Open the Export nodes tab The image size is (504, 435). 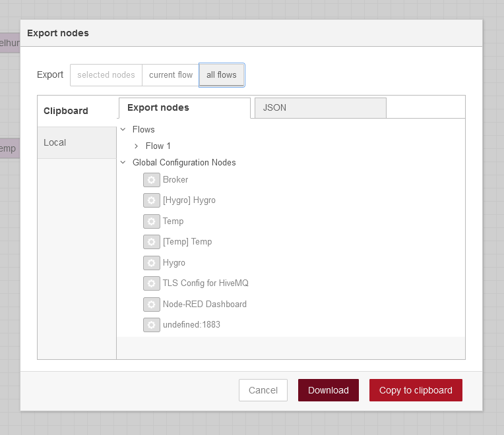coord(184,107)
